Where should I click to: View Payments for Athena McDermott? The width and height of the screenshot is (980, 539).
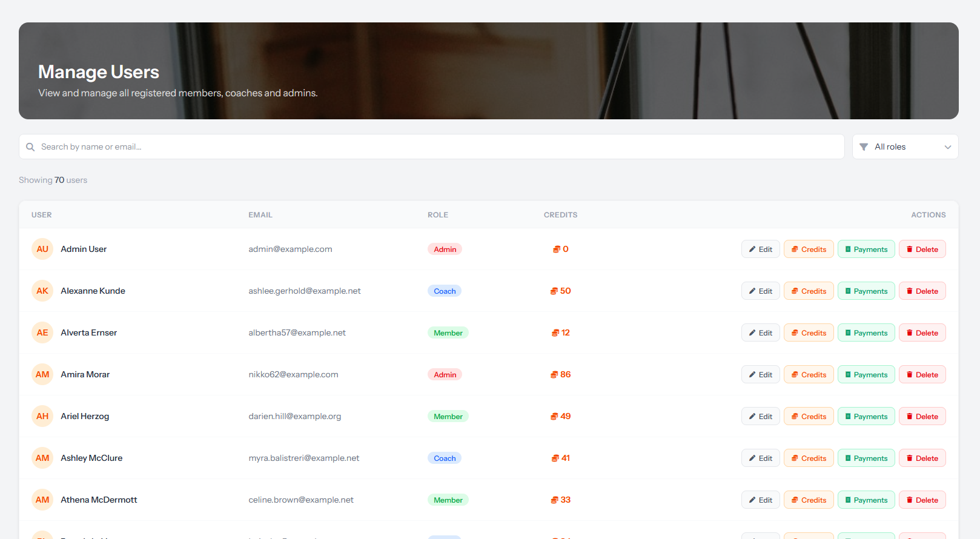[x=866, y=500]
